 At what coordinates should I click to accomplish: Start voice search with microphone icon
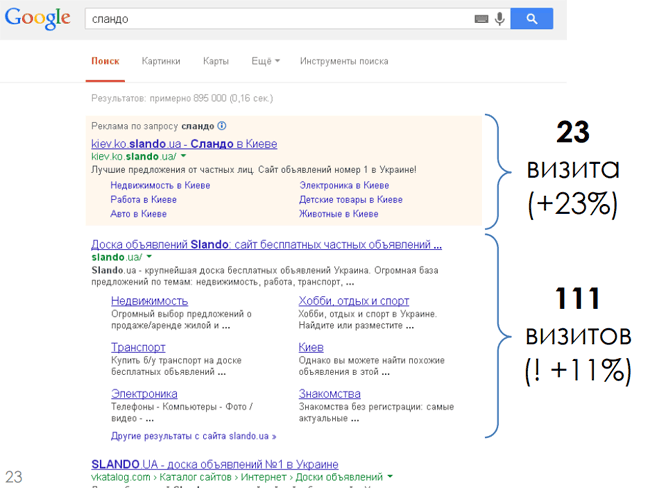pos(499,19)
